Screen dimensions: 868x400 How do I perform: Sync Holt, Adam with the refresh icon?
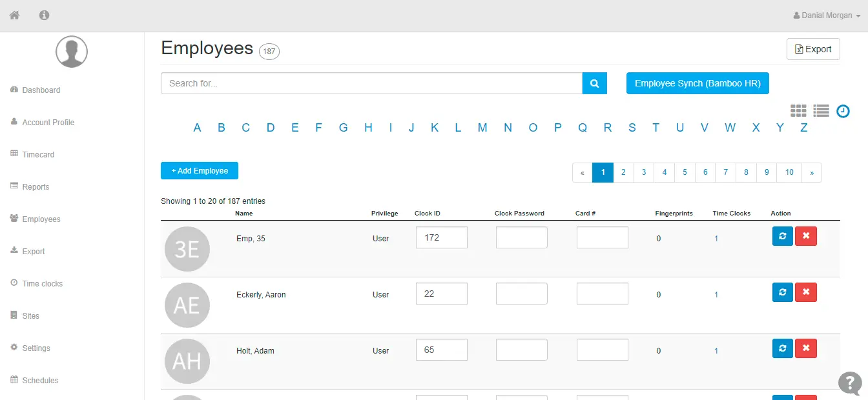click(x=782, y=348)
